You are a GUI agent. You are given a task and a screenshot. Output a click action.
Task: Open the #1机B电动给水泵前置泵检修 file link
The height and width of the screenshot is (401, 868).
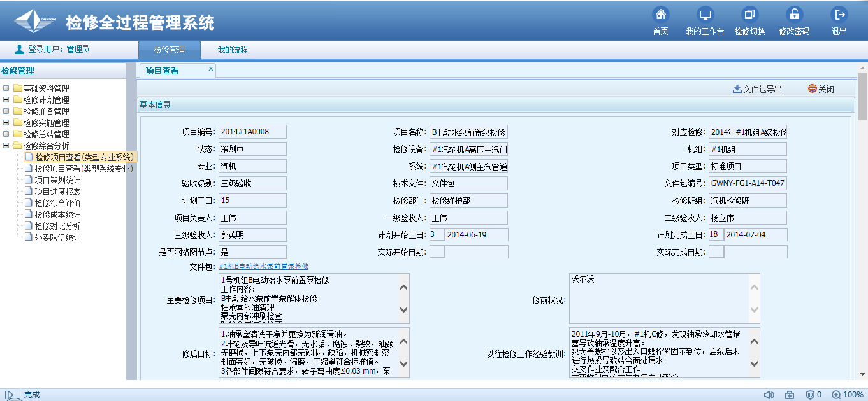point(264,266)
